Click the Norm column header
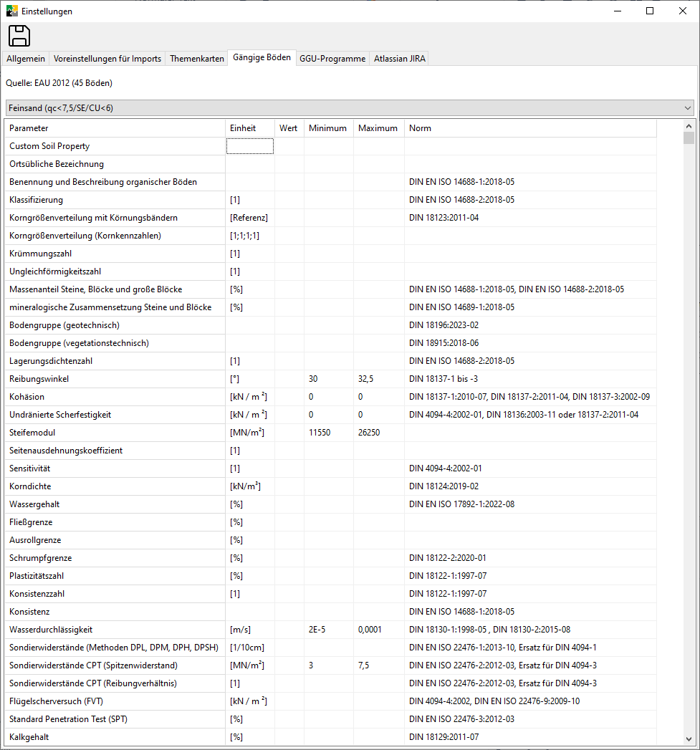 (529, 128)
